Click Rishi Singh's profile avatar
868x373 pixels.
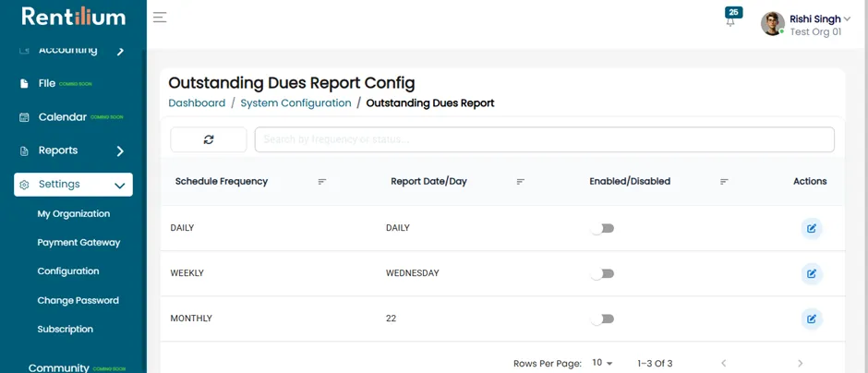click(773, 24)
